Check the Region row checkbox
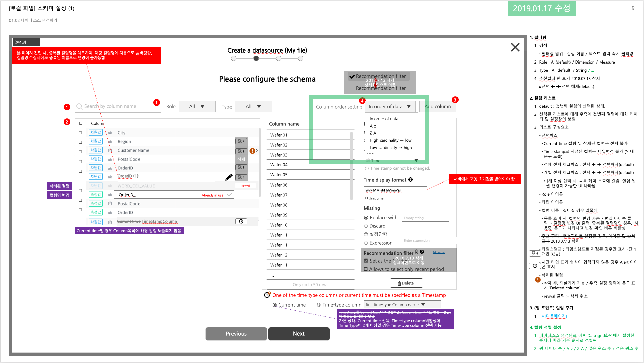 [80, 142]
